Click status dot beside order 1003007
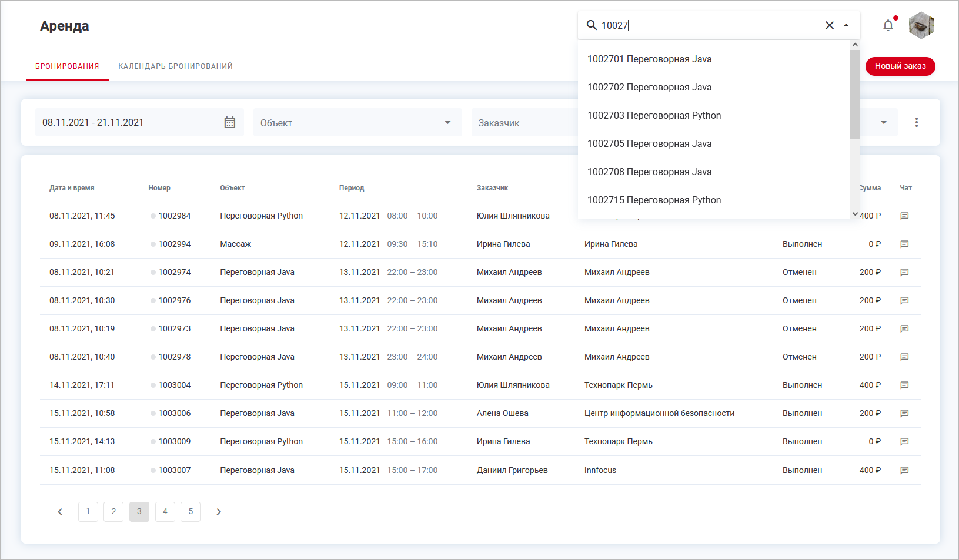The width and height of the screenshot is (959, 560). (153, 470)
